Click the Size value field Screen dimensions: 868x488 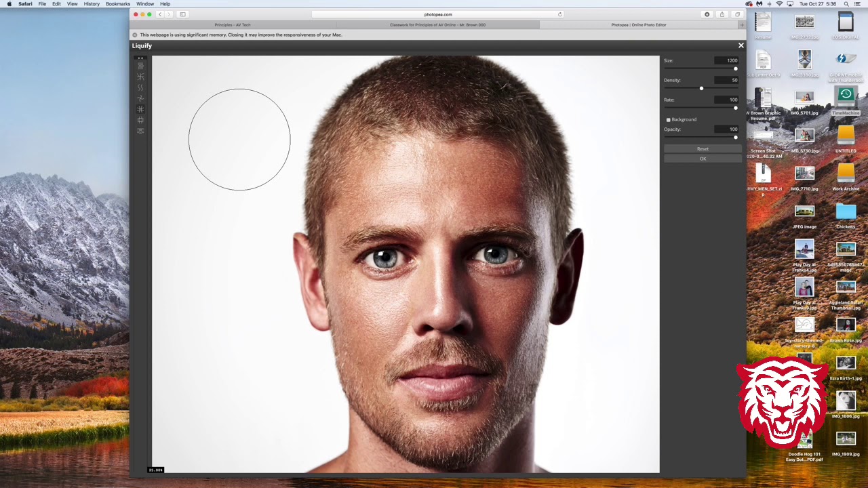[x=726, y=60]
